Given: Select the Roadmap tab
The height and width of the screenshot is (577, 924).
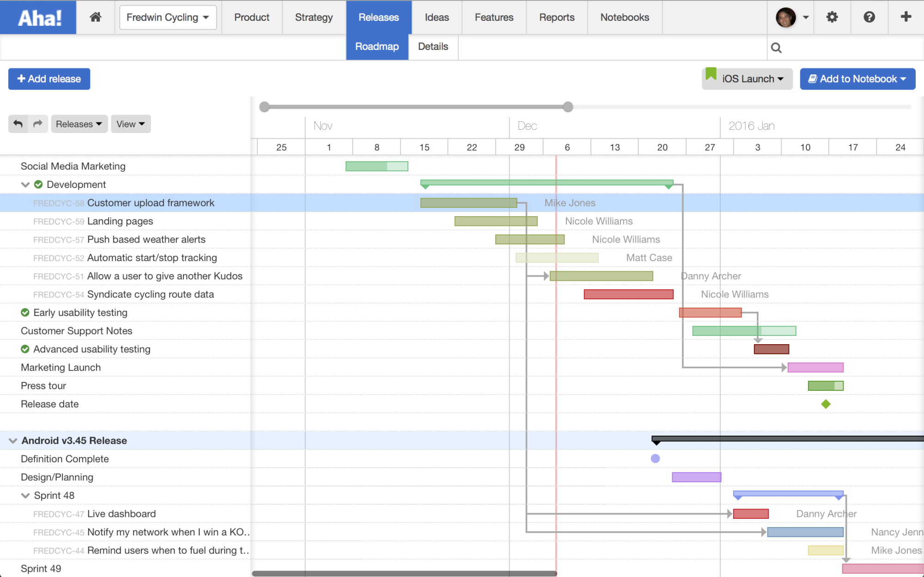Looking at the screenshot, I should pos(377,46).
